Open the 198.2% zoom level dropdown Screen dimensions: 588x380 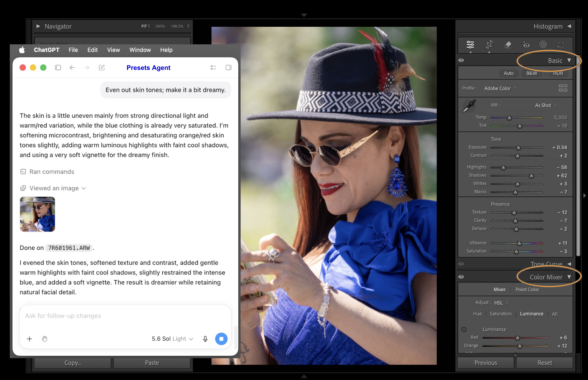180,26
